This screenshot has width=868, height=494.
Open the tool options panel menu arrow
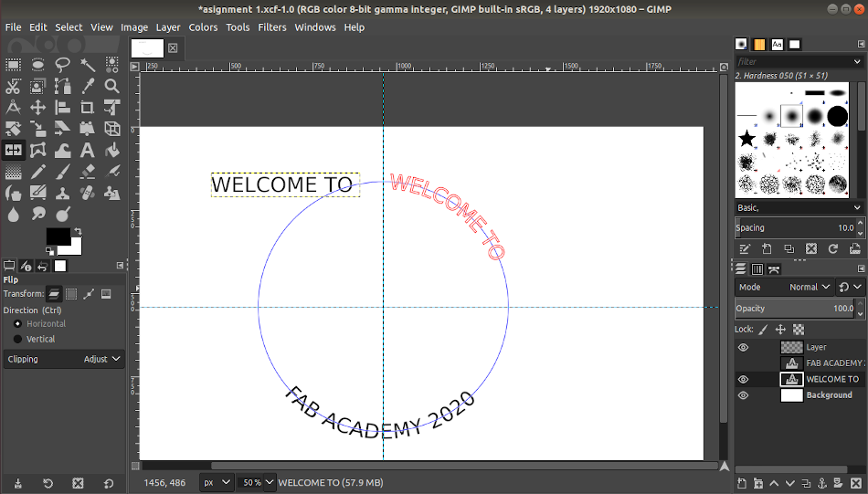tap(120, 266)
